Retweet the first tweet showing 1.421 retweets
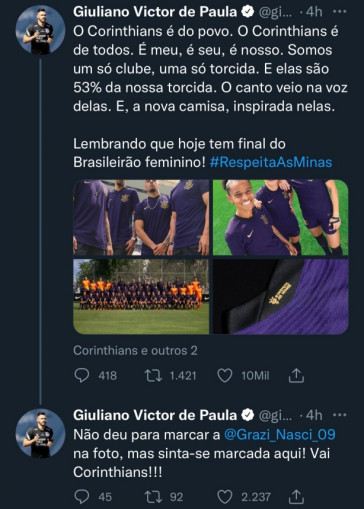Image resolution: width=364 pixels, height=509 pixels. [x=153, y=376]
